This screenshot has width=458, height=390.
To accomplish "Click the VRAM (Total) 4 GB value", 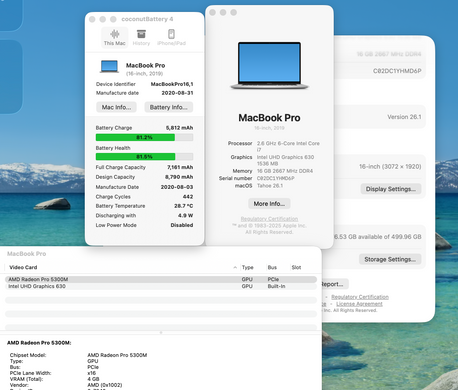I will (93, 379).
